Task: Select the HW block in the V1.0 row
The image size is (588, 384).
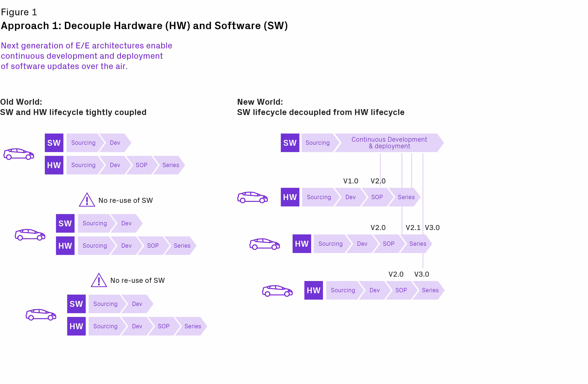Action: pyautogui.click(x=290, y=197)
